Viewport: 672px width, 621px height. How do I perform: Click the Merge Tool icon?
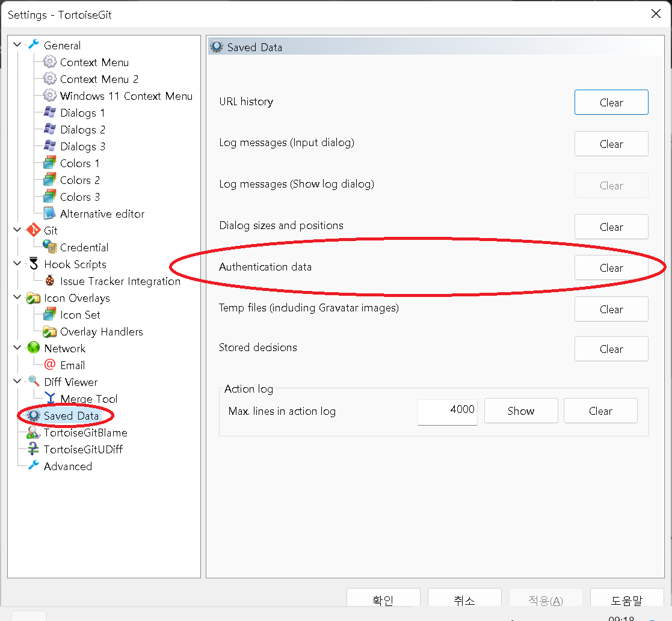pos(50,399)
